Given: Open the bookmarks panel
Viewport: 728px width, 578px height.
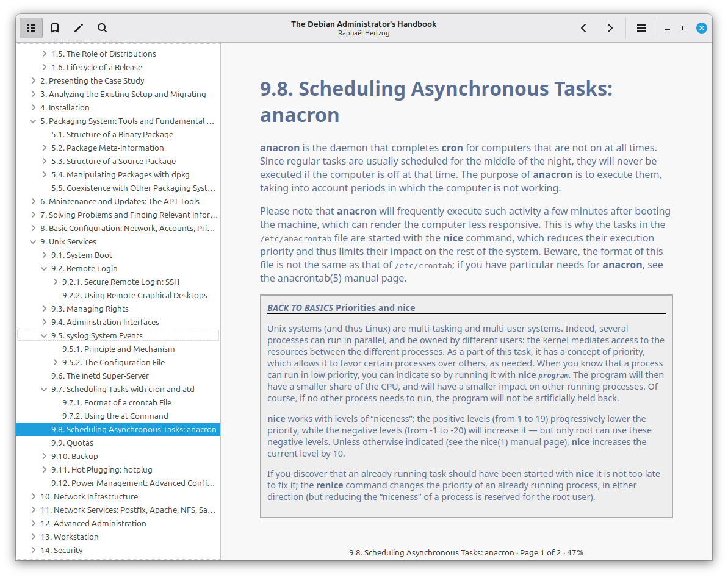Looking at the screenshot, I should [x=55, y=28].
